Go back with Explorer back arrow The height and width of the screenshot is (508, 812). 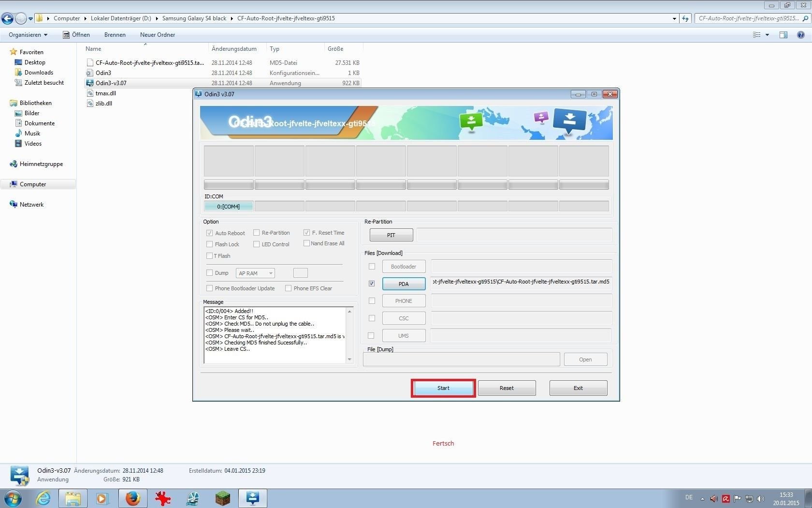pyautogui.click(x=7, y=18)
